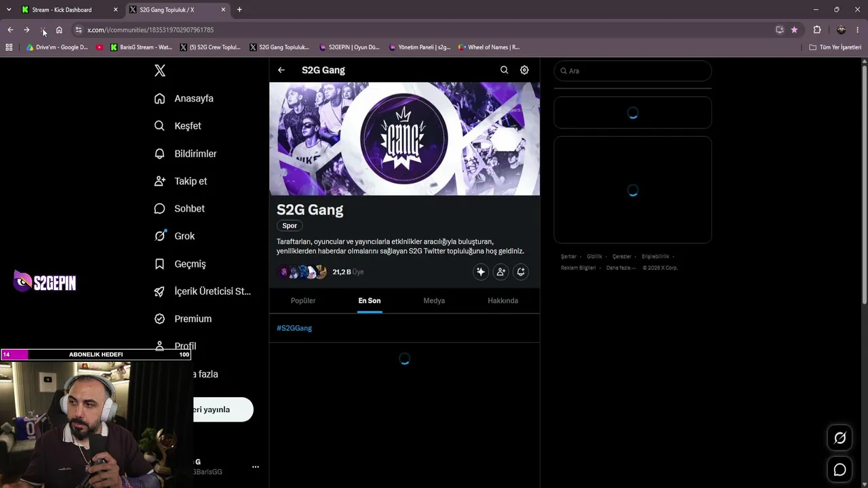Open the Erişilebilirlik footer link
This screenshot has width=868, height=488.
655,257
